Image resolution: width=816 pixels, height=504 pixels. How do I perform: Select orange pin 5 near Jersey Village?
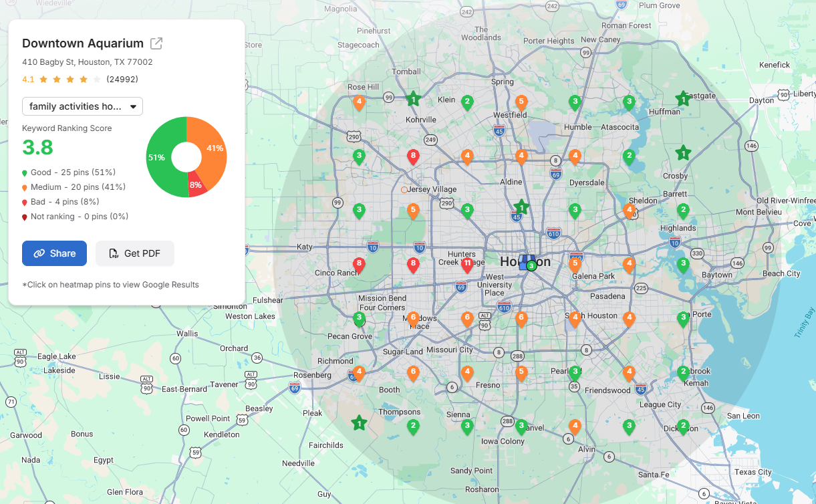[413, 211]
